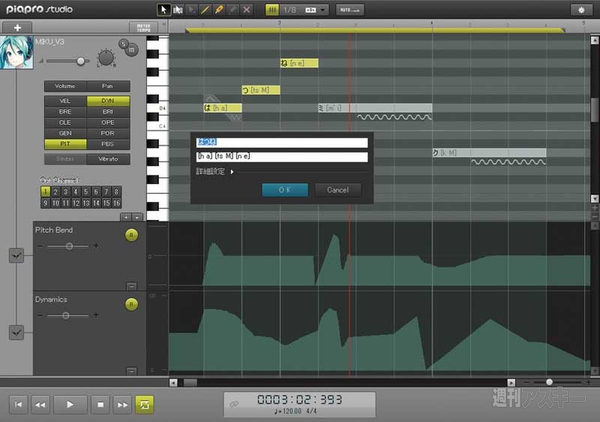Screen dimensions: 600x422
Task: Toggle the Dynamics lane checkmark
Action: pyautogui.click(x=16, y=332)
